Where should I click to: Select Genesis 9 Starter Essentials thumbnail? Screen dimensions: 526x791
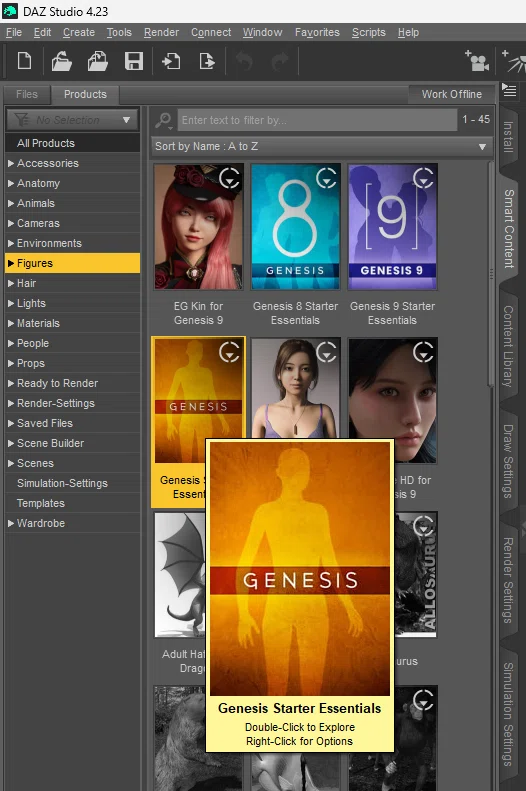point(392,227)
